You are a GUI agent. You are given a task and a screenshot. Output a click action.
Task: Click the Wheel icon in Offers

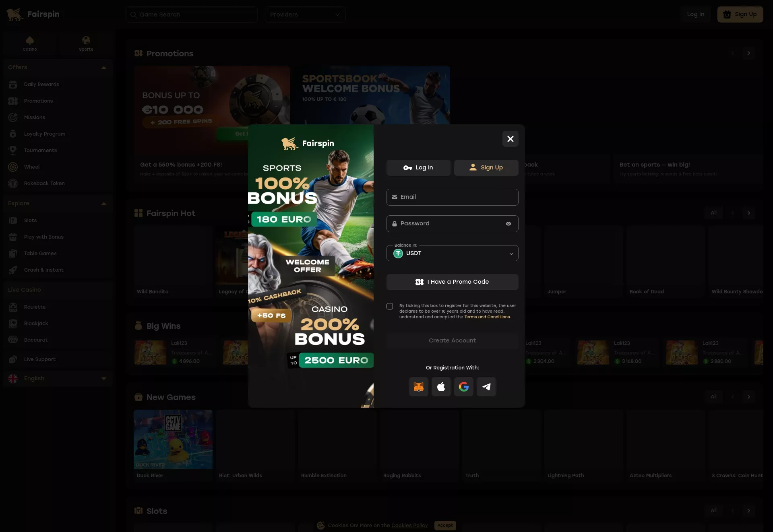pyautogui.click(x=13, y=167)
